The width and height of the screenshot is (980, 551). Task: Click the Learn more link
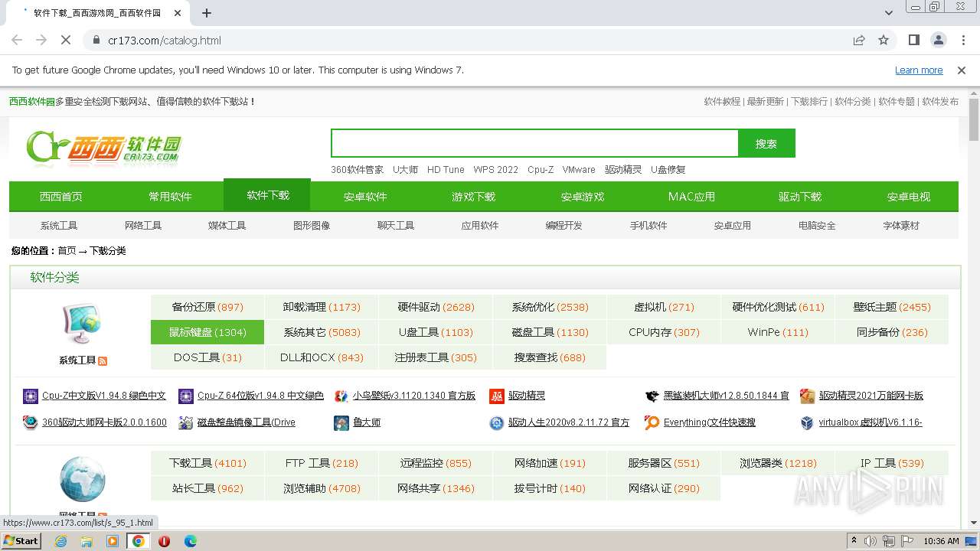click(919, 70)
